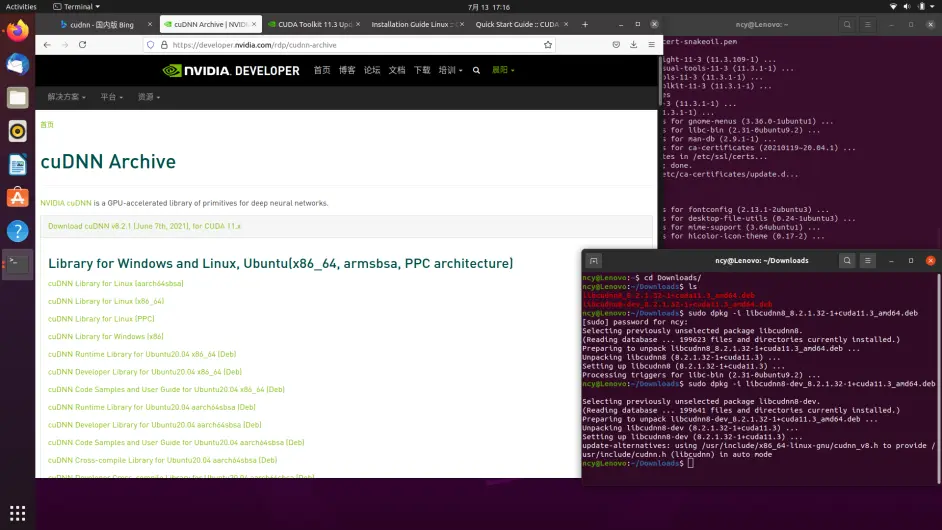Open background terminal hamburger menu
Viewport: 942px width, 530px height.
click(x=868, y=25)
